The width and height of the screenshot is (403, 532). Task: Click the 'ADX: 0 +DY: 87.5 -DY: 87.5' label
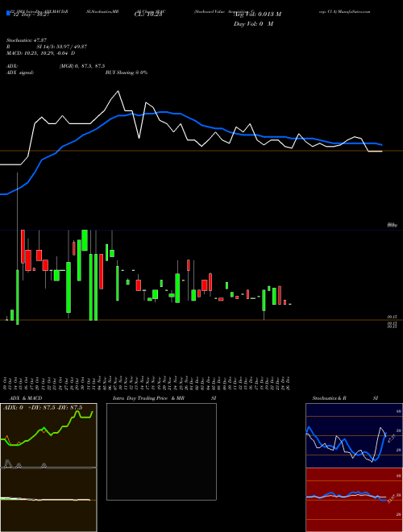tap(43, 408)
